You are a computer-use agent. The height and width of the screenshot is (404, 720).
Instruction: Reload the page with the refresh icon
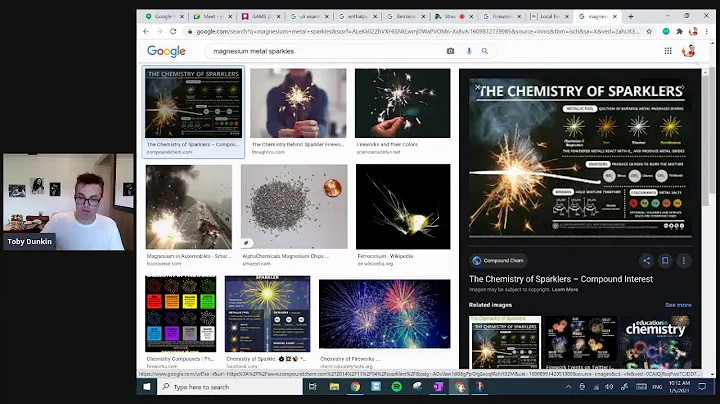(x=173, y=31)
